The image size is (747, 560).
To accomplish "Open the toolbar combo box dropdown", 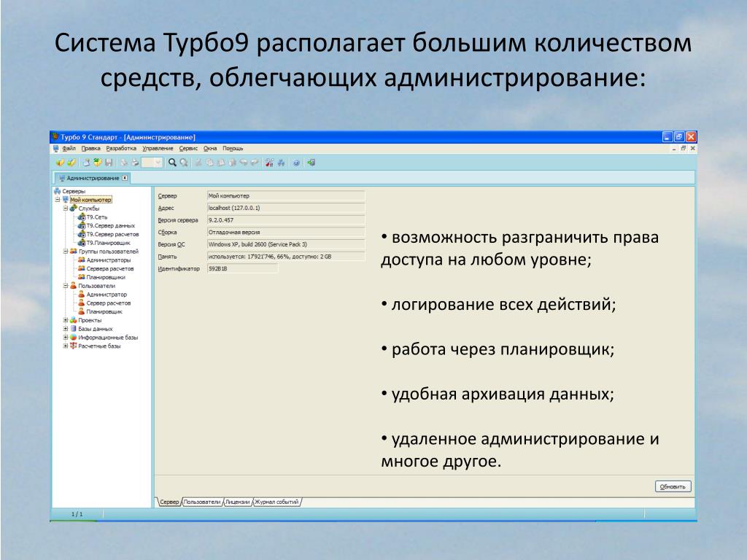I will point(158,163).
